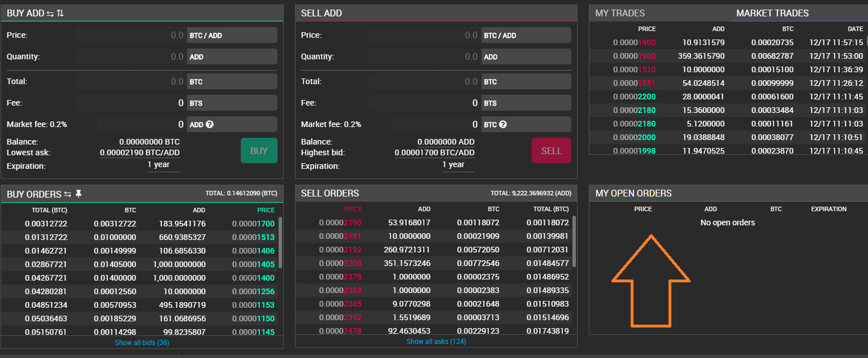Click the Lowest ask 0.00002190 BTC/ADD value
The width and height of the screenshot is (868, 358).
click(140, 152)
